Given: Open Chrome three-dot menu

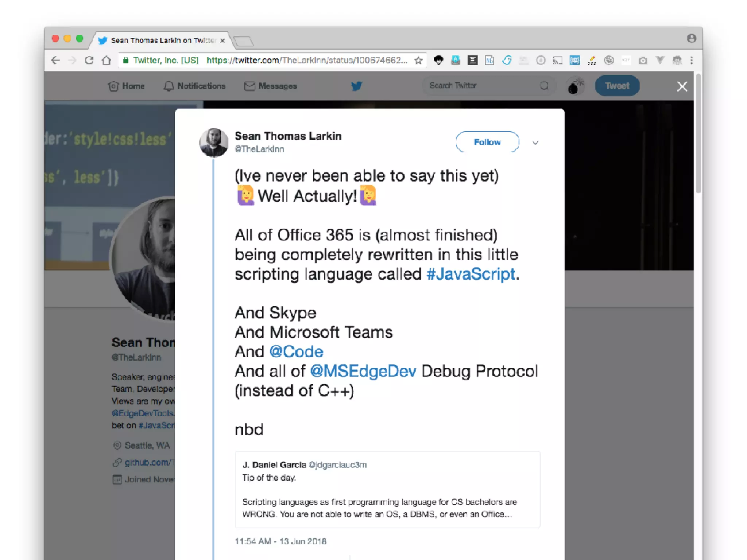Looking at the screenshot, I should (692, 60).
